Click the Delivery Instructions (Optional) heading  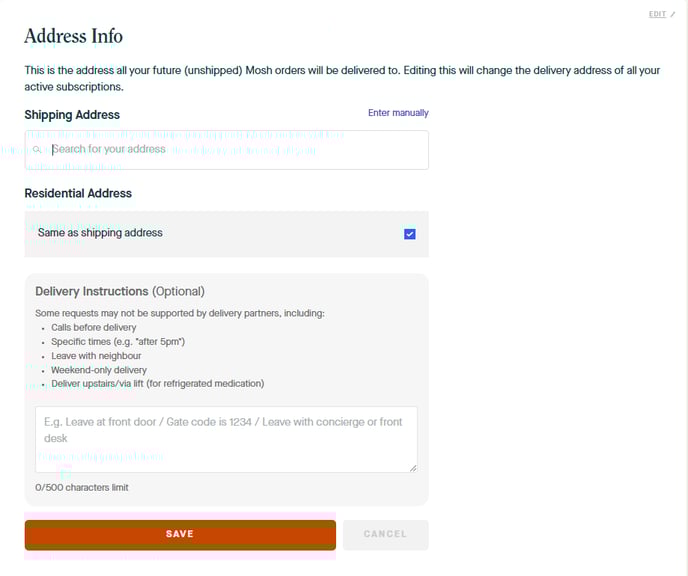120,291
